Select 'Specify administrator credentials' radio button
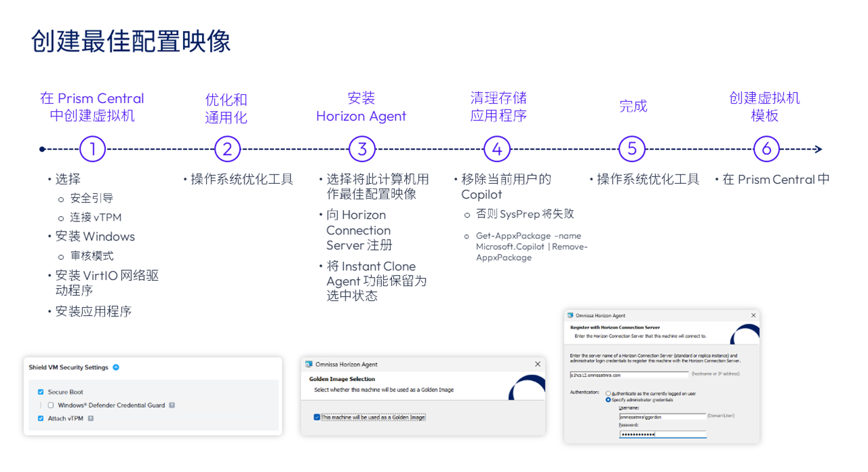The height and width of the screenshot is (472, 868). 608,400
